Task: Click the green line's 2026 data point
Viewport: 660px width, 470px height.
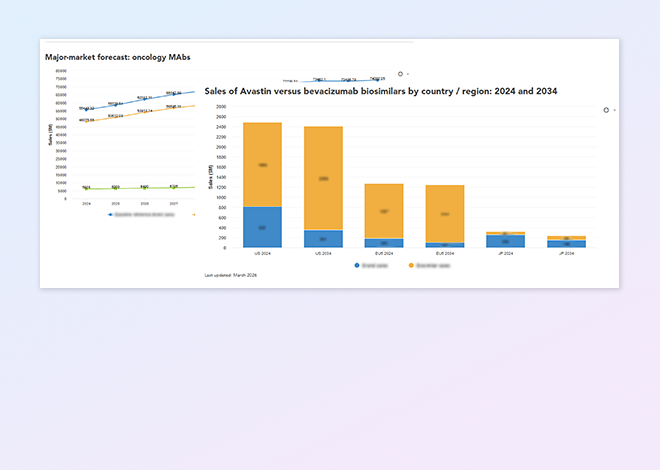Action: [145, 188]
